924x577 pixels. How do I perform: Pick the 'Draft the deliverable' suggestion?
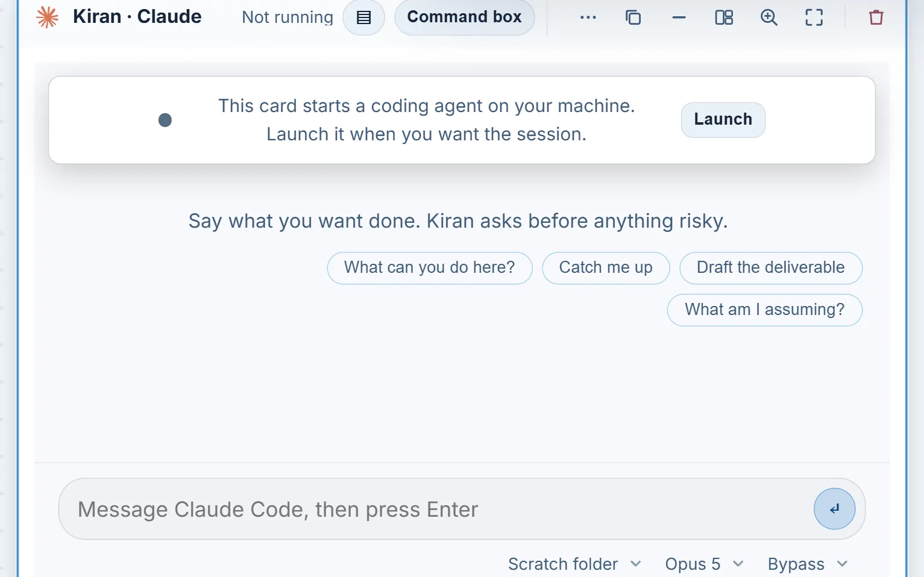pyautogui.click(x=771, y=267)
